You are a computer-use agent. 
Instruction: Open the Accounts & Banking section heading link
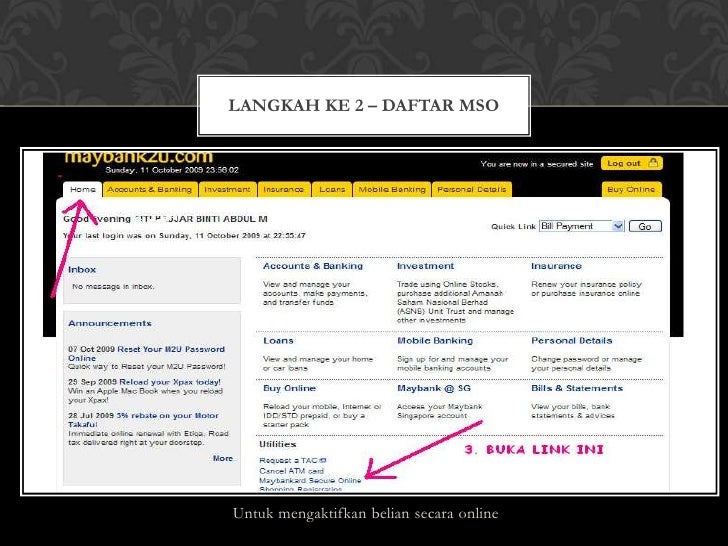click(313, 266)
